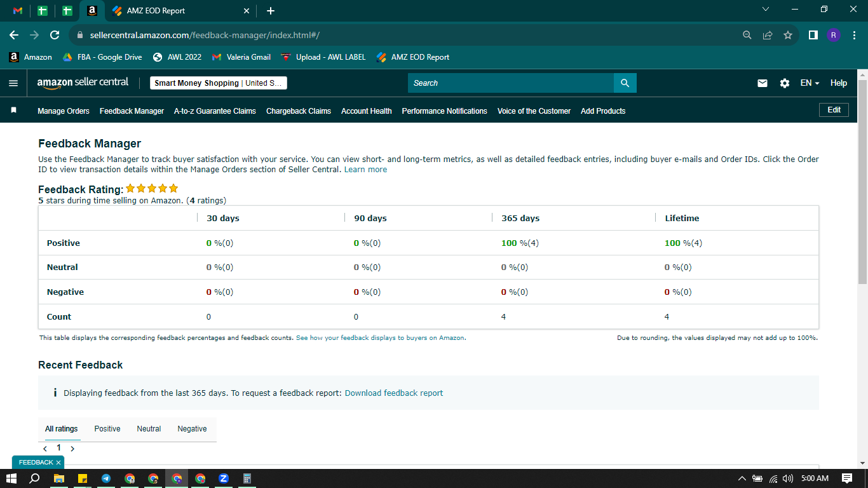Click the 365 days Count value 4

(503, 317)
